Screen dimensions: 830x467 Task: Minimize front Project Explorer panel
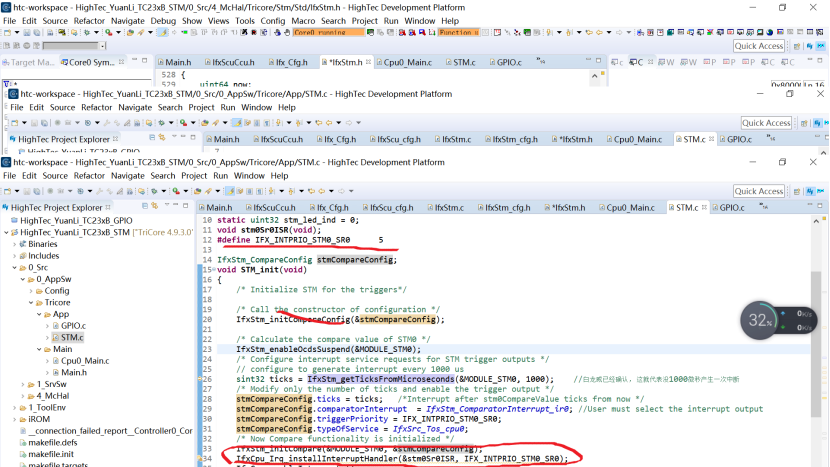175,205
